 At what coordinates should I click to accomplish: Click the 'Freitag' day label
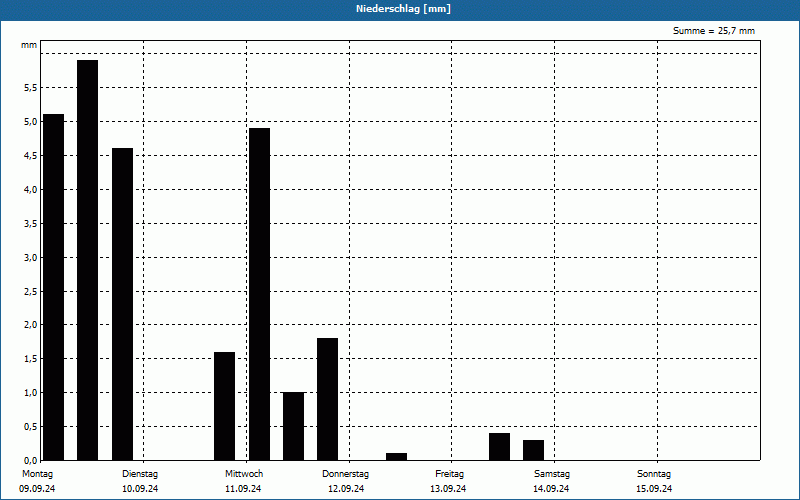tap(449, 474)
